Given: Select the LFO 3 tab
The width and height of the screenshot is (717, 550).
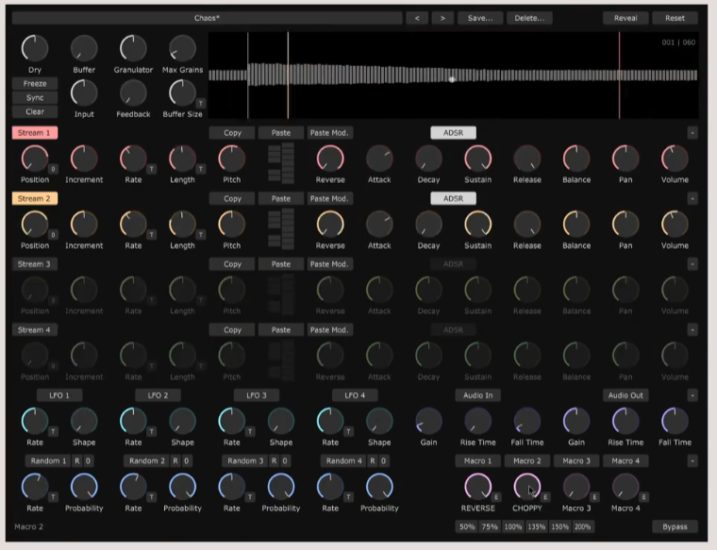Looking at the screenshot, I should pos(257,395).
